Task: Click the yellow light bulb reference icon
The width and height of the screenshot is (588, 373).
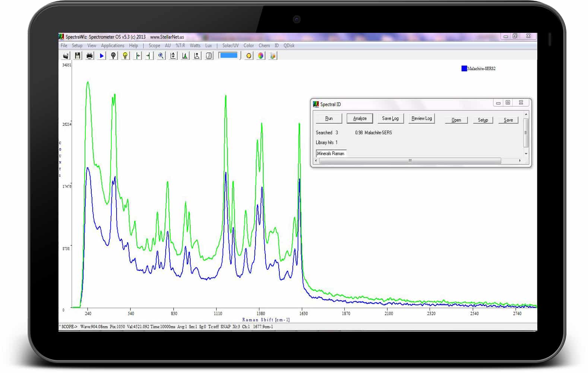Action: [125, 56]
